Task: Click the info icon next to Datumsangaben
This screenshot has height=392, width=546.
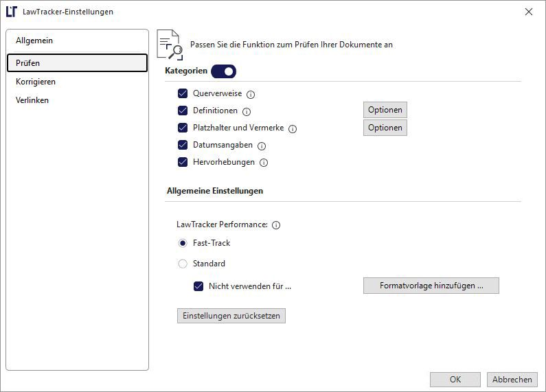Action: (262, 146)
